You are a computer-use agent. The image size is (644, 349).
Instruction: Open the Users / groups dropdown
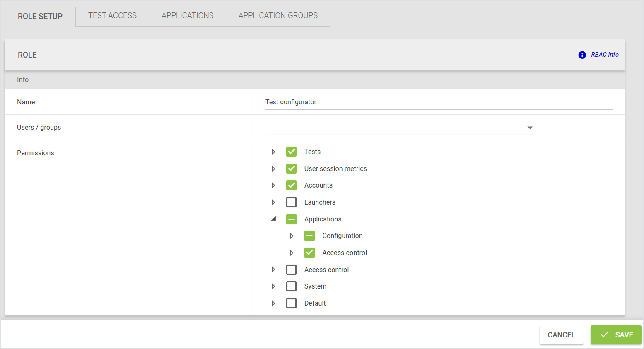[530, 128]
